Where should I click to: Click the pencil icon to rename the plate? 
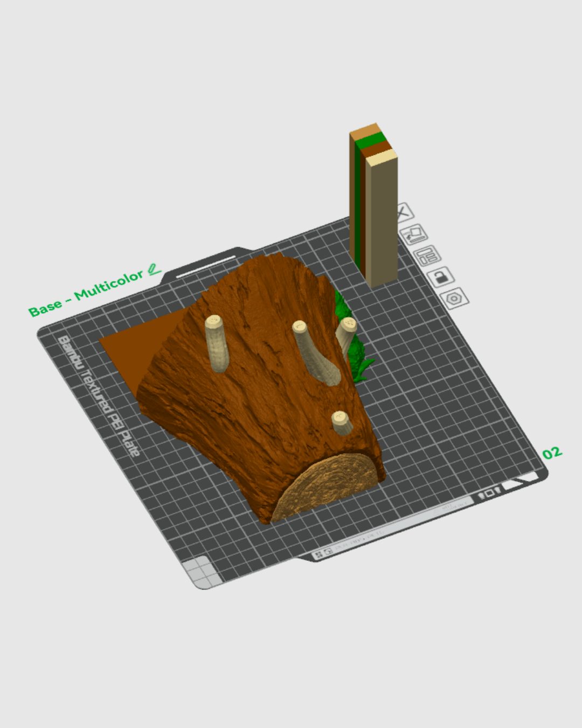coord(154,269)
